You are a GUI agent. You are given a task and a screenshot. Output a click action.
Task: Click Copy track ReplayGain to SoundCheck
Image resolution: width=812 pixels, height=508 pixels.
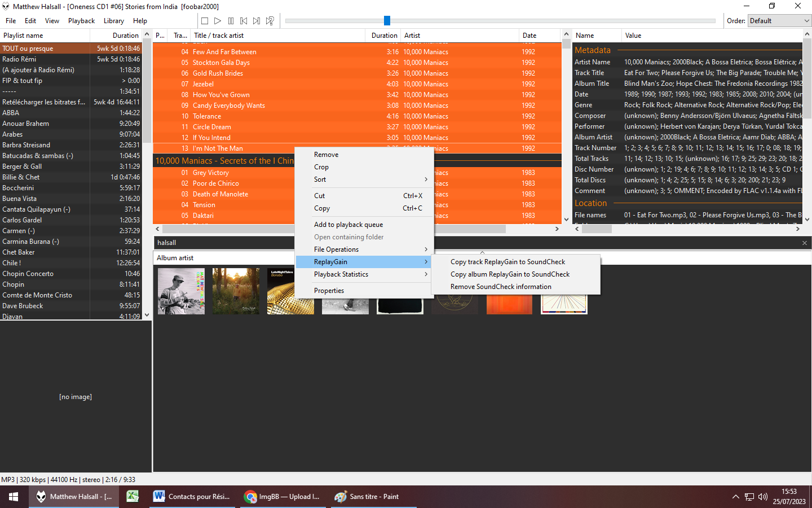[515, 262]
